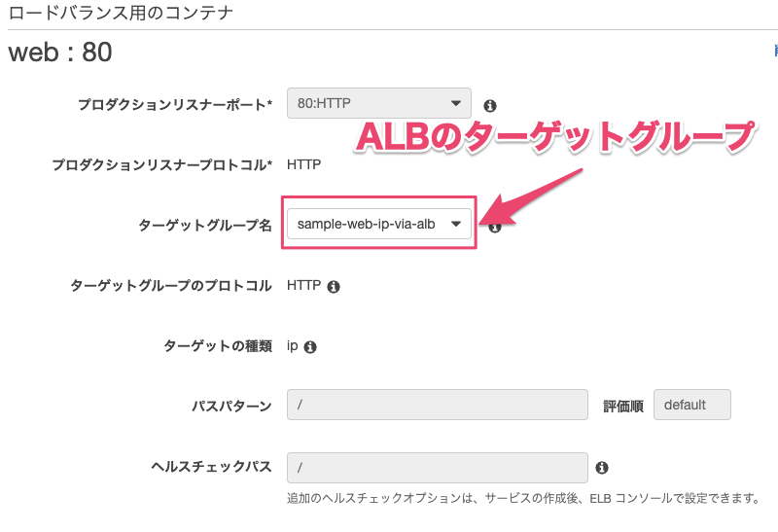This screenshot has width=778, height=532.
Task: Open the 80:HTTP production listener port dropdown
Action: pyautogui.click(x=379, y=103)
